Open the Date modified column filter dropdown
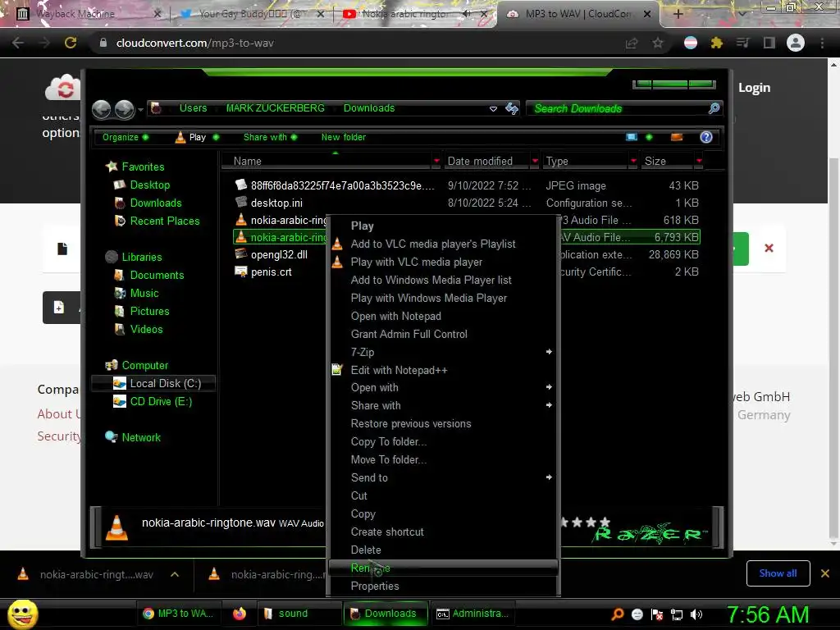The width and height of the screenshot is (840, 630). pyautogui.click(x=535, y=161)
